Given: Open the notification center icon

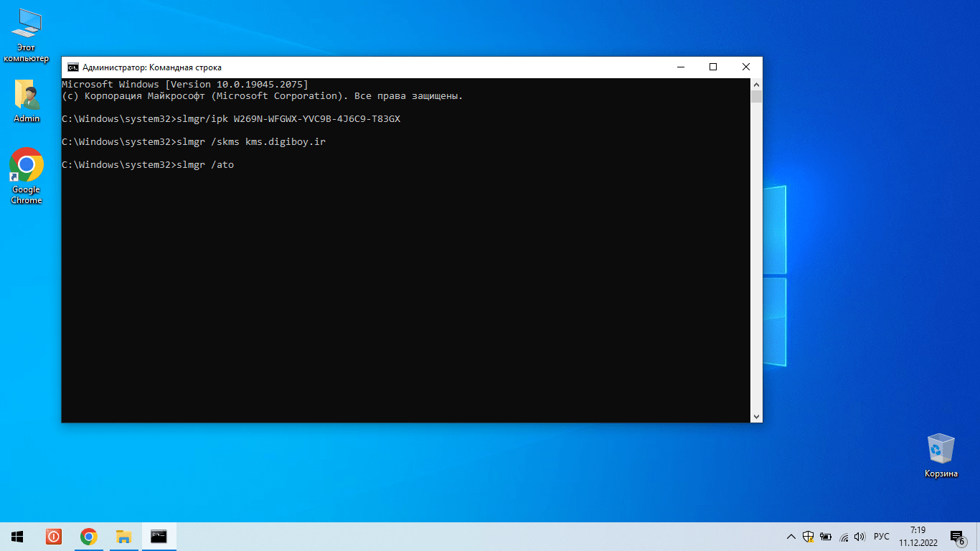Looking at the screenshot, I should click(x=957, y=537).
